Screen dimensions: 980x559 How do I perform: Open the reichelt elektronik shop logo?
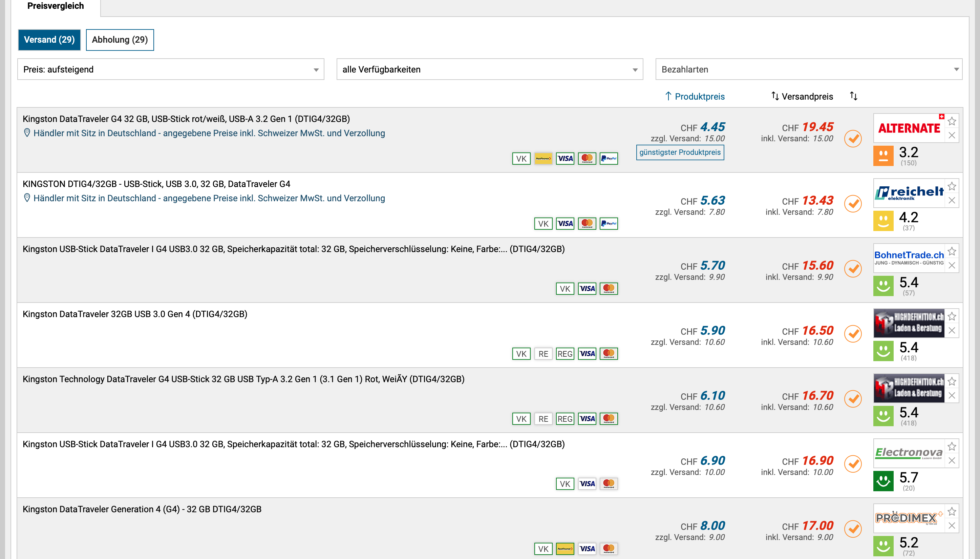click(x=909, y=193)
